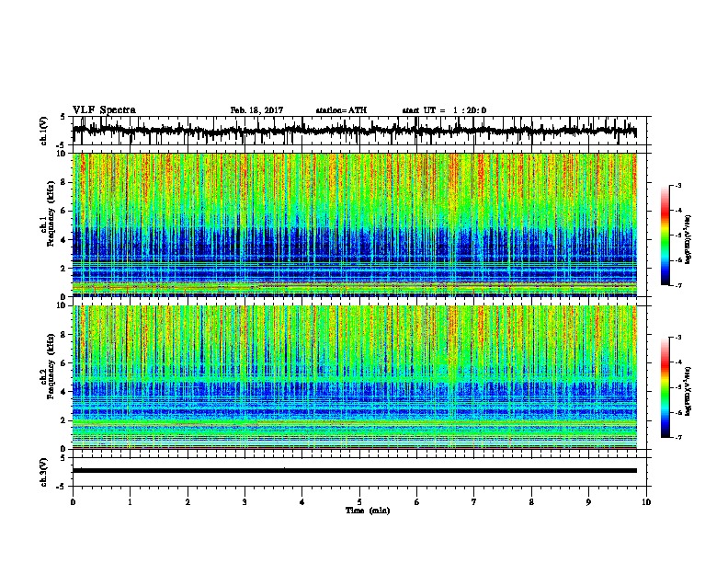Click time axis tick label "2"
This screenshot has width=728, height=563.
point(188,502)
